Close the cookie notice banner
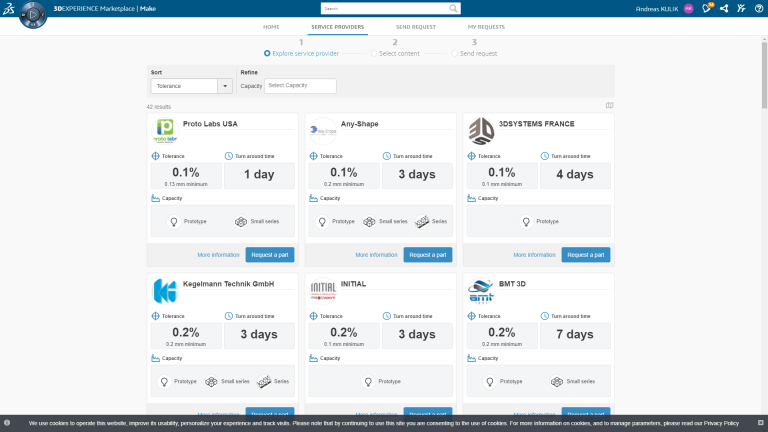The height and width of the screenshot is (432, 768). tap(761, 423)
